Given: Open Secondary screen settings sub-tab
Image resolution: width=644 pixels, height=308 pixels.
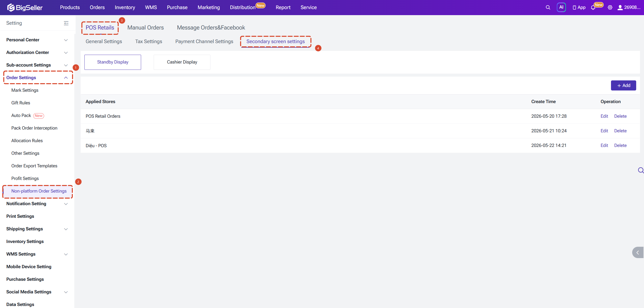Looking at the screenshot, I should (276, 41).
